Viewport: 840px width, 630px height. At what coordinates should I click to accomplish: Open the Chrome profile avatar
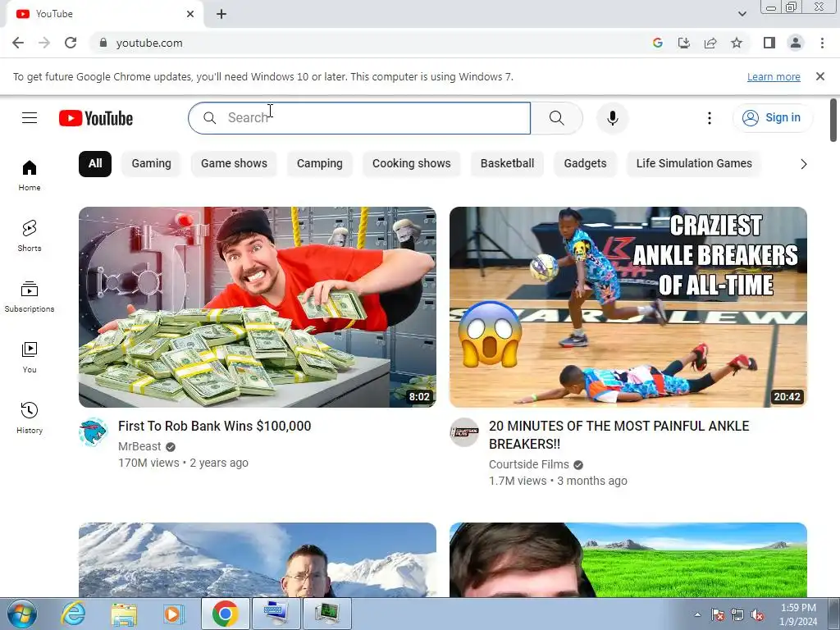pyautogui.click(x=796, y=43)
